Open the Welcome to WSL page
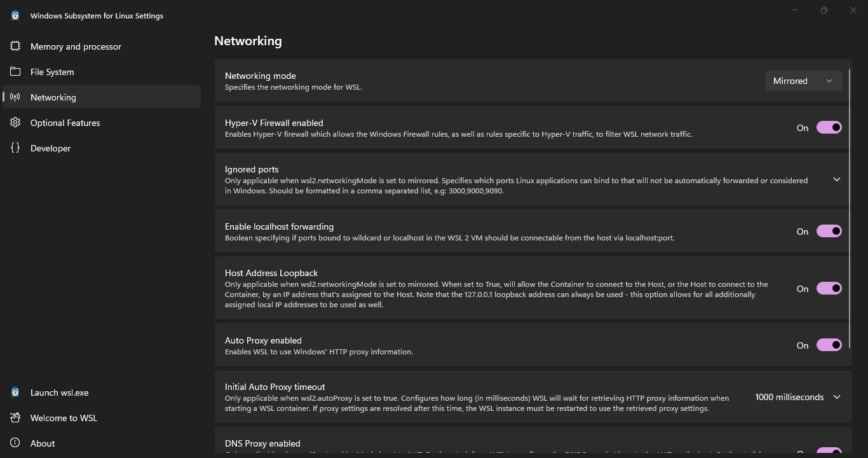Image resolution: width=868 pixels, height=458 pixels. [x=64, y=418]
